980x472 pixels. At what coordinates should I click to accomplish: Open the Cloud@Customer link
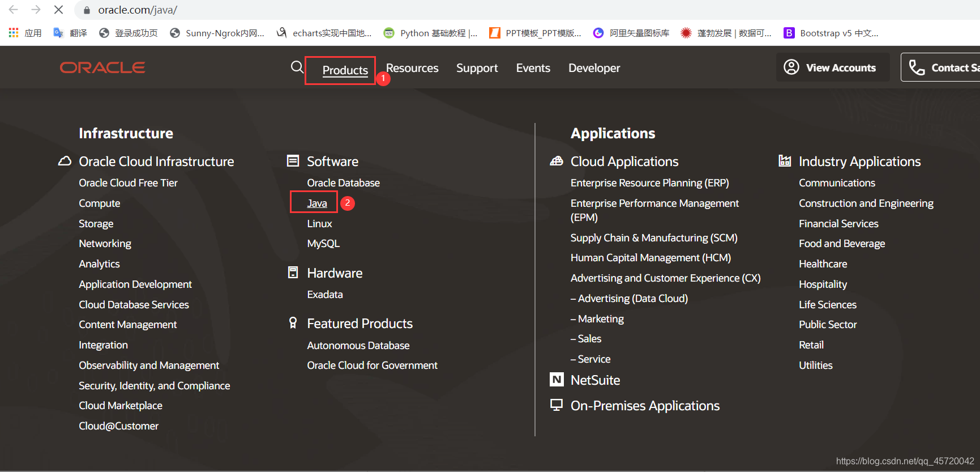pos(118,426)
